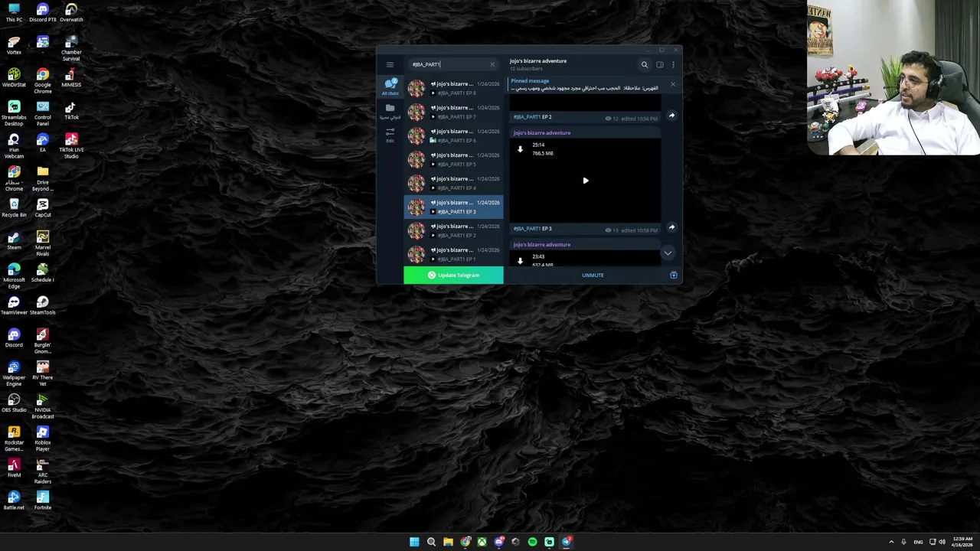Open search result #JBA_PART1 EP 6
The image size is (980, 551).
coord(453,135)
